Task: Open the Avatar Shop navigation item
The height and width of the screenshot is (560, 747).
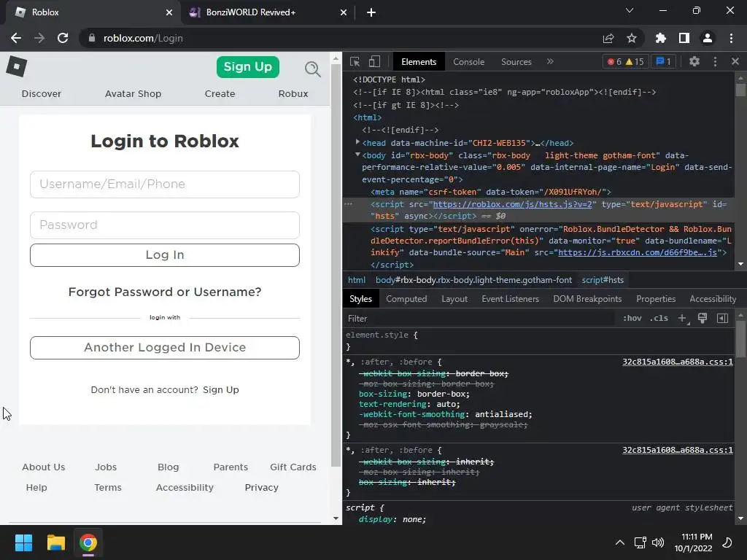Action: point(133,94)
